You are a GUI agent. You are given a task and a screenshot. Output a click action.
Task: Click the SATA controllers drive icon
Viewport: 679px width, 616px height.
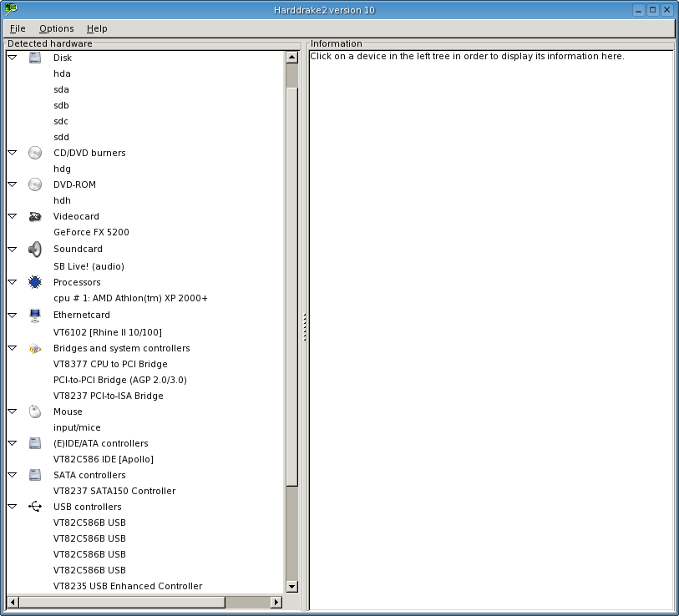34,475
